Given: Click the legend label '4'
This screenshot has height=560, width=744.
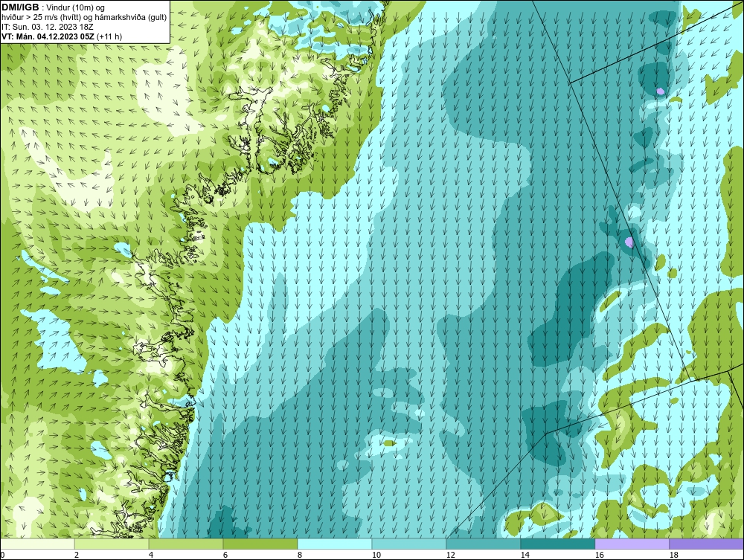Looking at the screenshot, I should coord(151,555).
